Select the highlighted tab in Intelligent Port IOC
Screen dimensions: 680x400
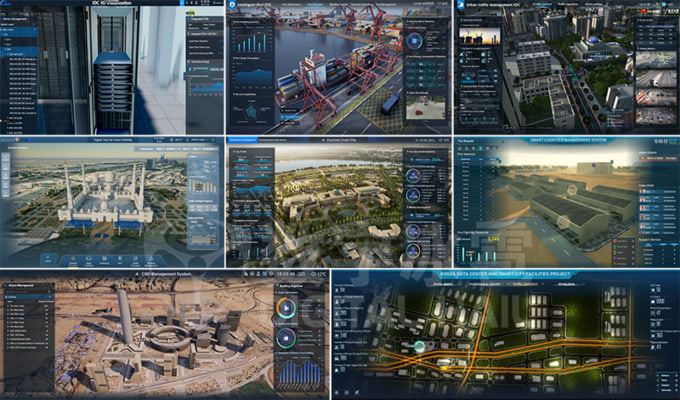[x=316, y=5]
